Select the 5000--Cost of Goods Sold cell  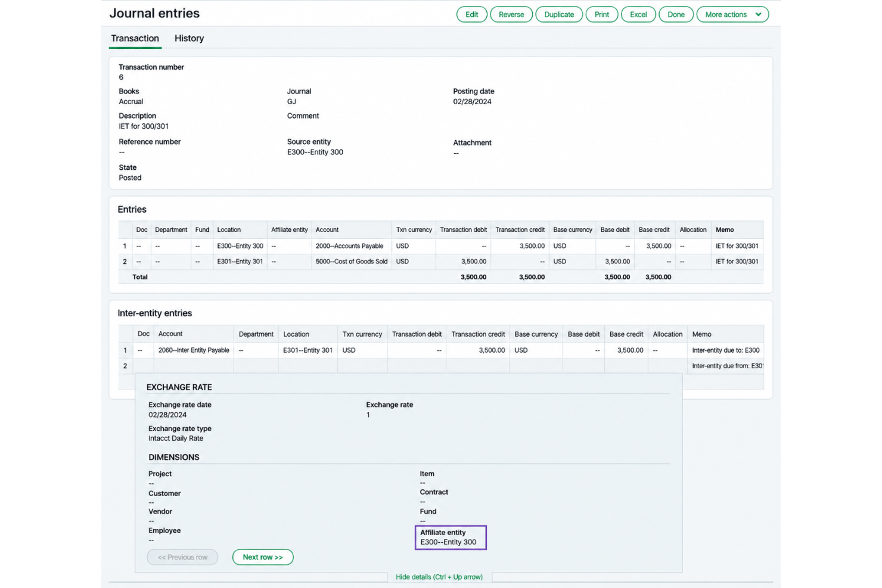(352, 261)
